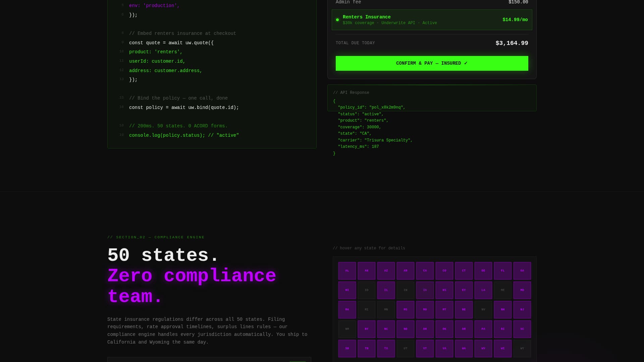Select the greyed ME state tile

[503, 290]
